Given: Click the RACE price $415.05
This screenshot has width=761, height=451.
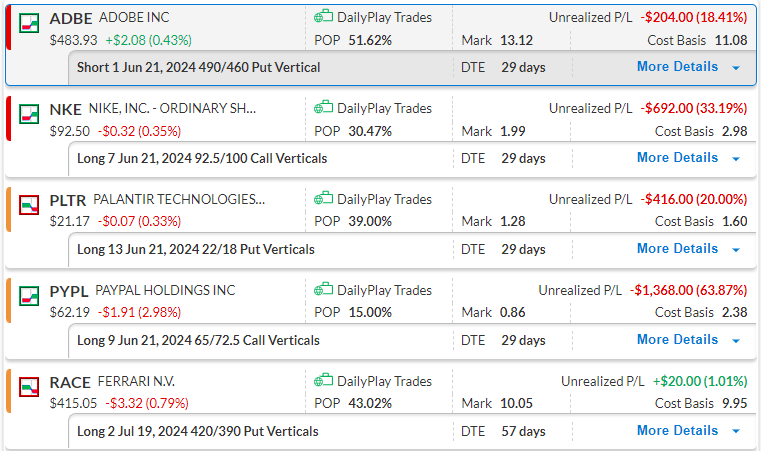Looking at the screenshot, I should [73, 403].
